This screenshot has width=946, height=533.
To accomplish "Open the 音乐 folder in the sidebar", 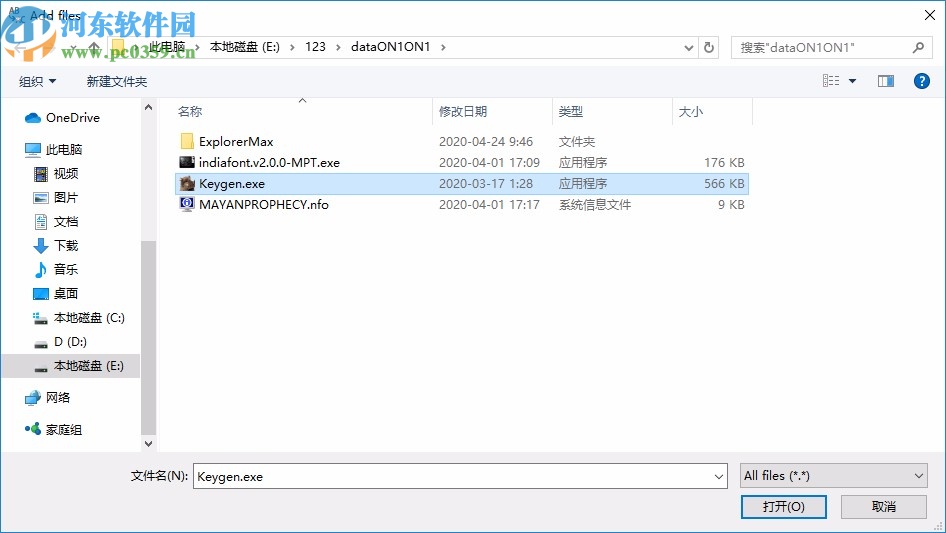I will click(66, 269).
